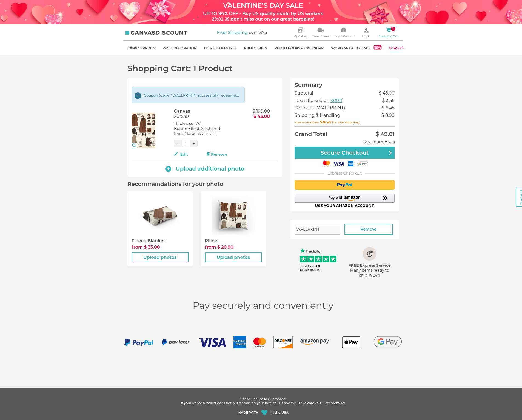Open Help & Contact icon
522x420 pixels.
[344, 30]
